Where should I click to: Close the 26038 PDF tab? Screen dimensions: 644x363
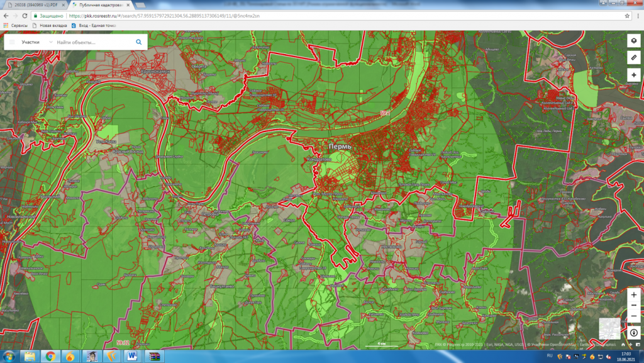click(64, 5)
